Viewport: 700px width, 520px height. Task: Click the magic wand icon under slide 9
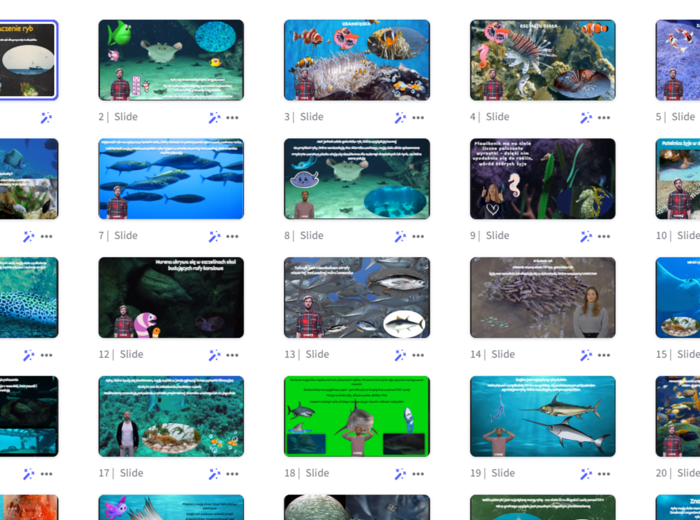[x=586, y=236]
